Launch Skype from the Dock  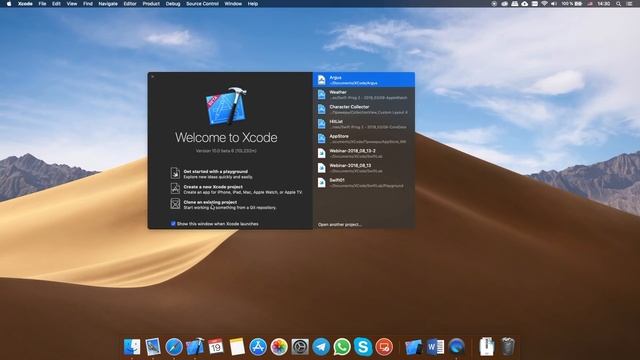[363, 347]
